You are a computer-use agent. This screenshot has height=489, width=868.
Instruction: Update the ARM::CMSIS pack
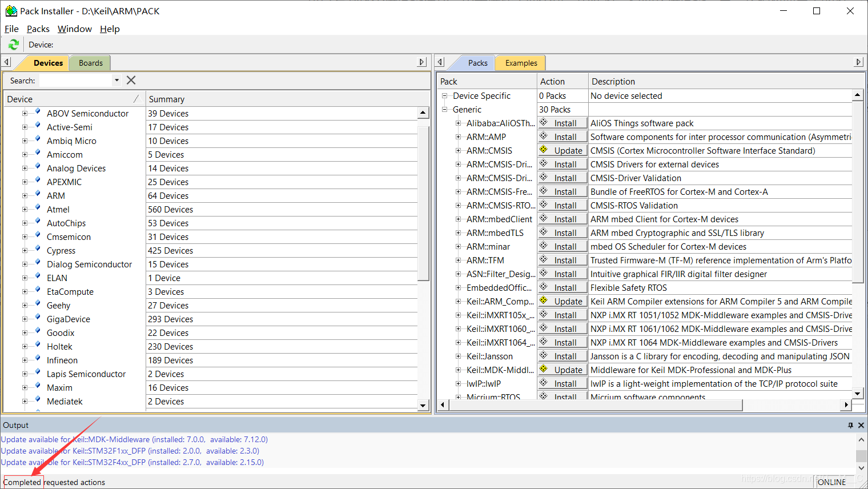coord(562,150)
